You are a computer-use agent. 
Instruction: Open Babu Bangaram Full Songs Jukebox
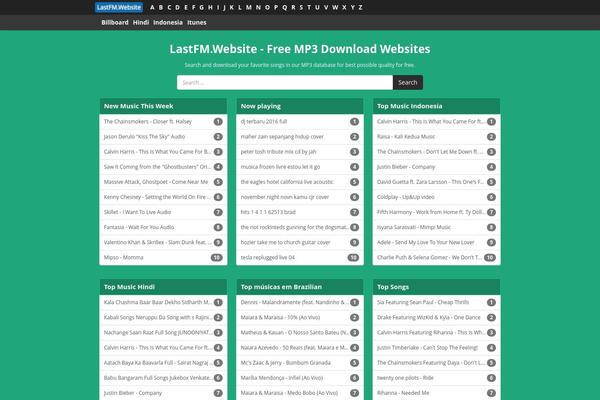coord(158,378)
